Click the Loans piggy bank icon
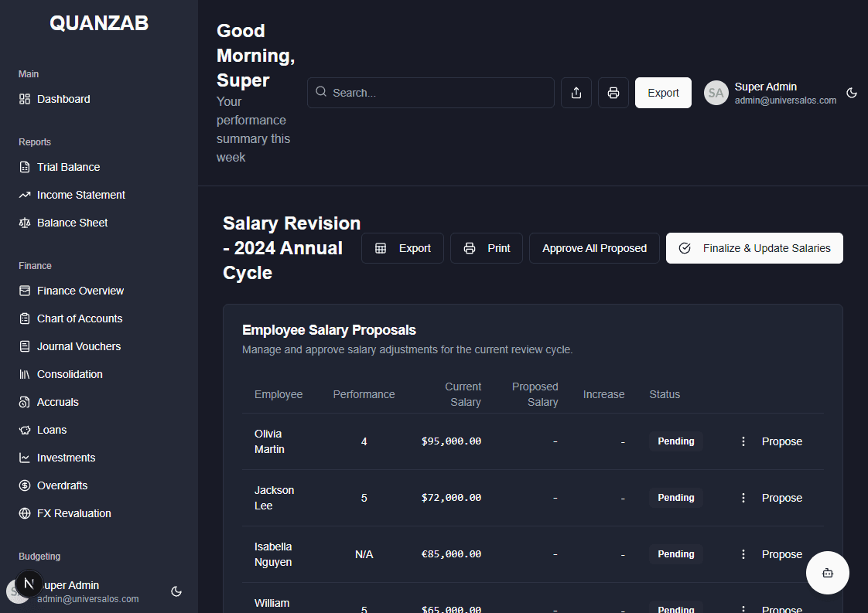The width and height of the screenshot is (868, 613). pos(24,430)
